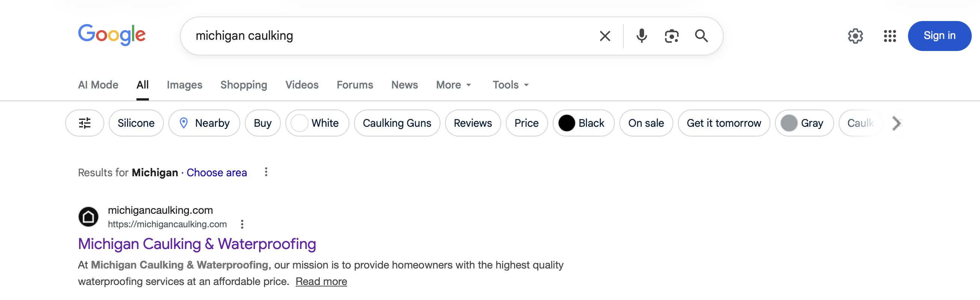Screen dimensions: 980x300
Task: Filter results by Silicone
Action: point(136,123)
